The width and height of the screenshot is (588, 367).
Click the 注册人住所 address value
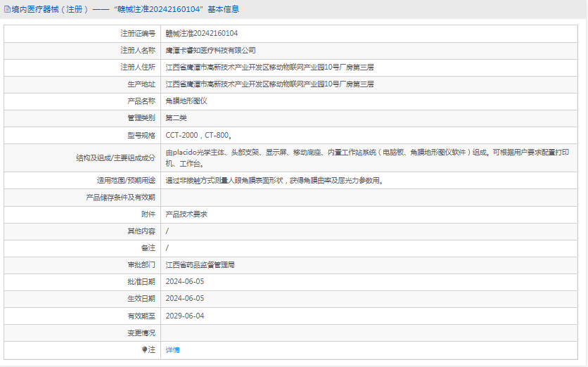(270, 67)
